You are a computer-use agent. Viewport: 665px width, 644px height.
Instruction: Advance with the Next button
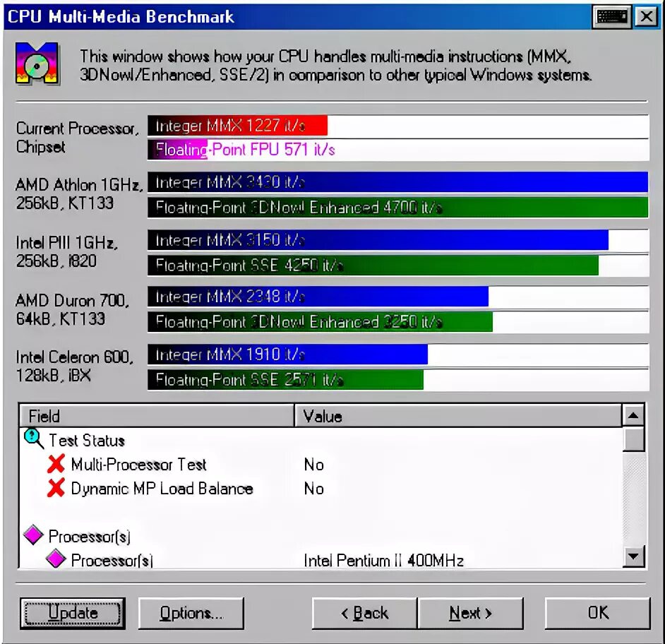click(x=470, y=613)
